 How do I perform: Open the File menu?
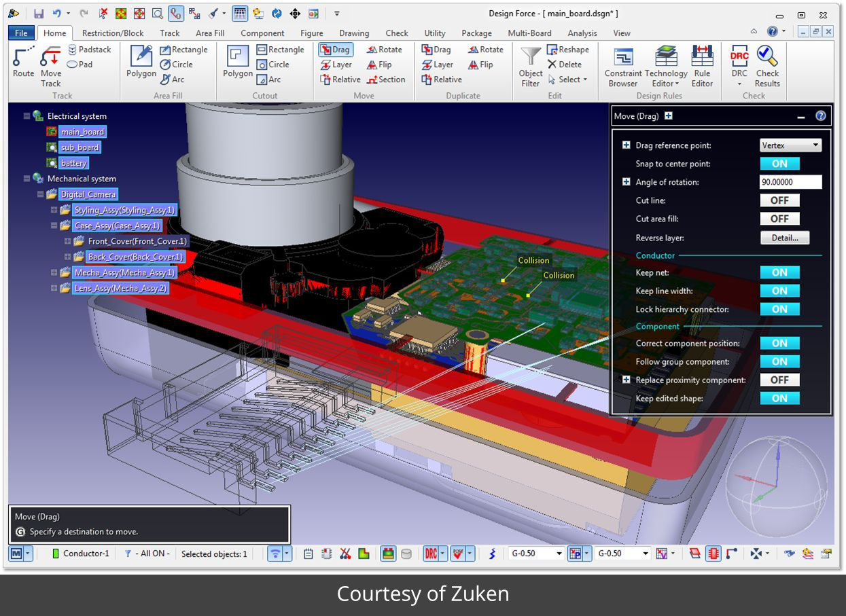click(21, 33)
